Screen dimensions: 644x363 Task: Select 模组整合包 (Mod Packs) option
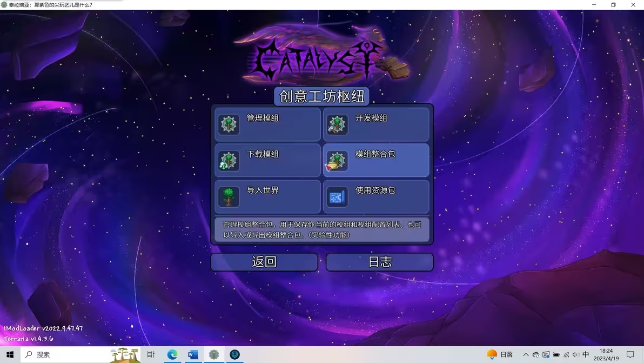pyautogui.click(x=375, y=160)
